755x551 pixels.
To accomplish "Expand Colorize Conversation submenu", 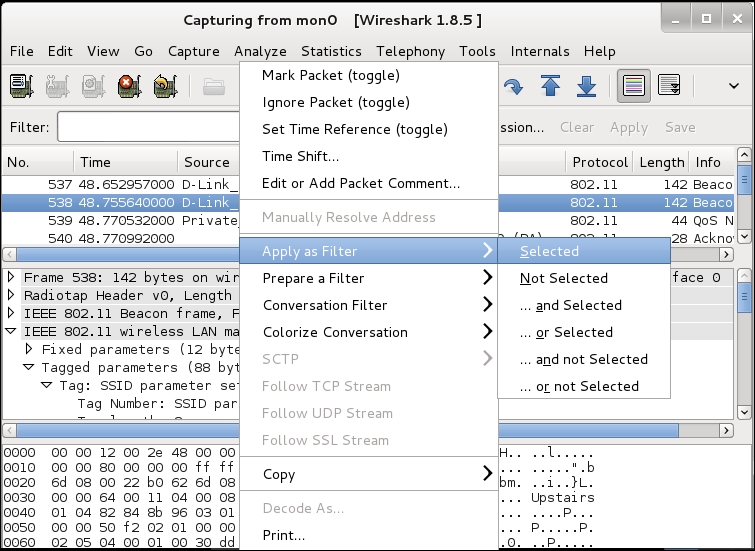I will [x=369, y=332].
